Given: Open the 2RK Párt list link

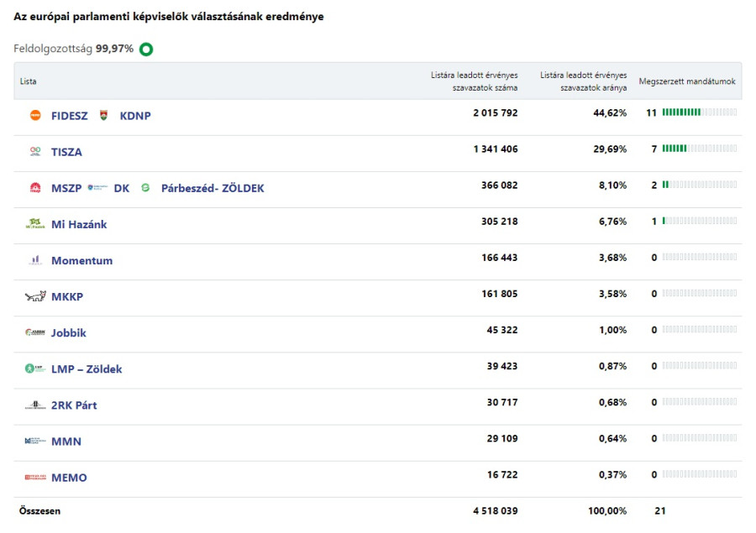Looking at the screenshot, I should click(x=74, y=405).
